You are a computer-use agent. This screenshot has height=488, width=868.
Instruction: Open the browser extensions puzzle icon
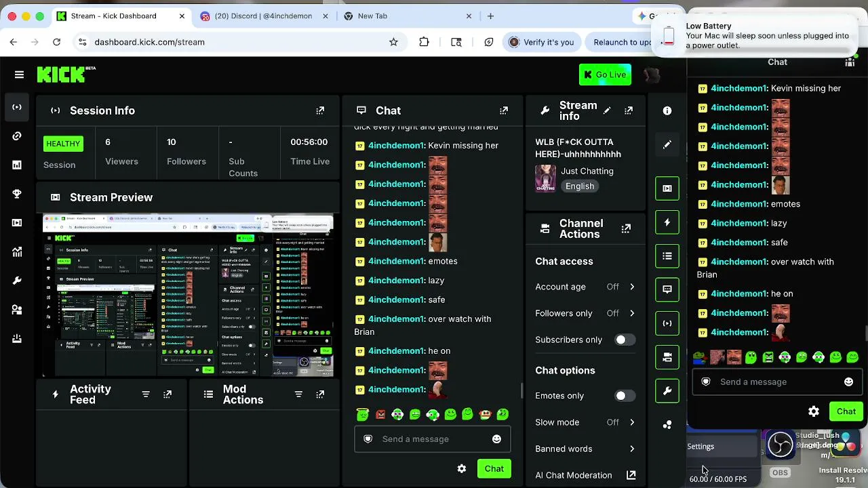tap(424, 42)
